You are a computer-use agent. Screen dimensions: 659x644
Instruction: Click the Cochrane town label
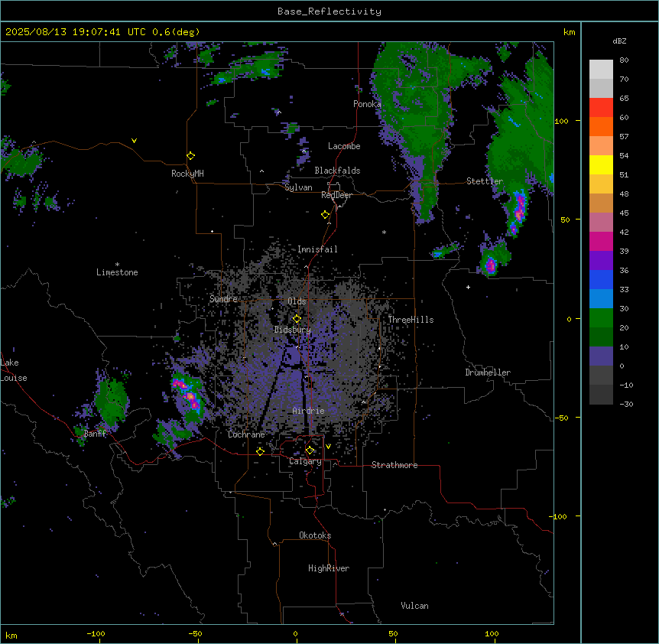246,434
